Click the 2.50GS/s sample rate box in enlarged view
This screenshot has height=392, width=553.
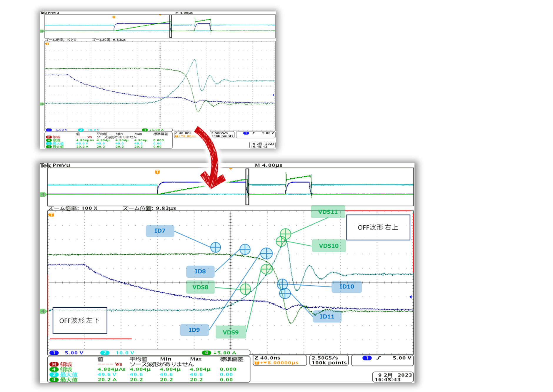click(329, 360)
